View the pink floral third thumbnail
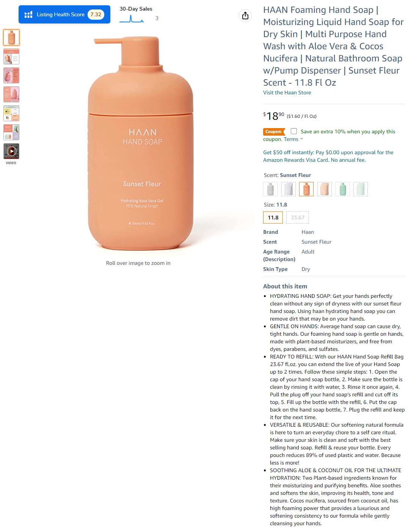Image resolution: width=411 pixels, height=532 pixels. pos(11,75)
